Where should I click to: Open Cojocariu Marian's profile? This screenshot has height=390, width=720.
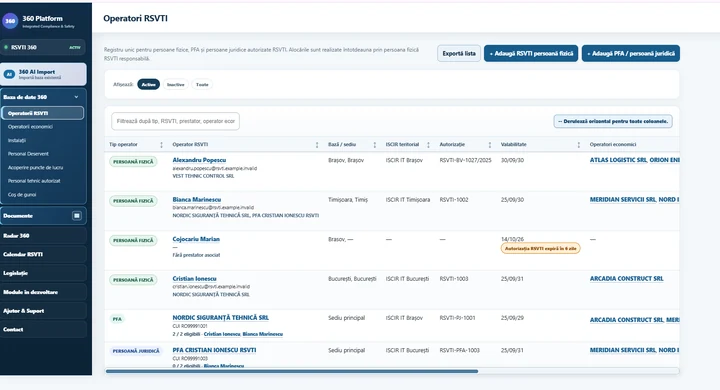196,239
